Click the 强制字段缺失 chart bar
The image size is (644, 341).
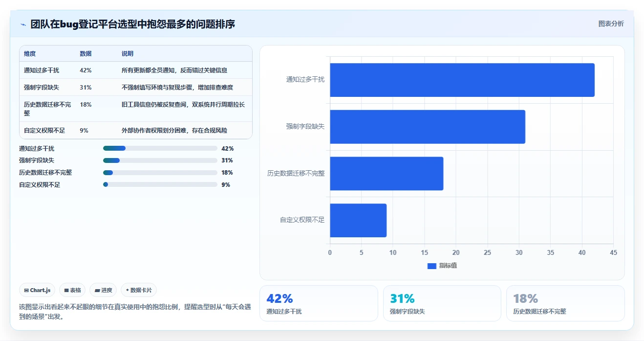coord(428,127)
